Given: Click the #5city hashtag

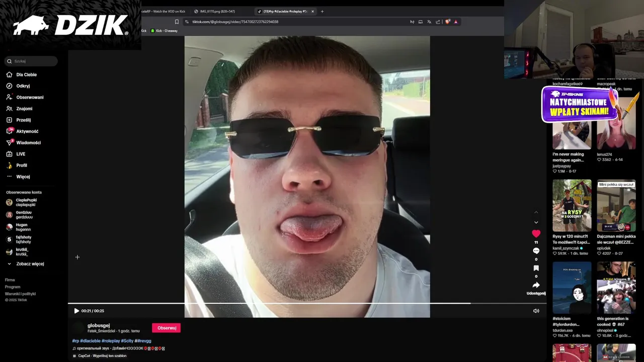Looking at the screenshot, I should (x=127, y=341).
